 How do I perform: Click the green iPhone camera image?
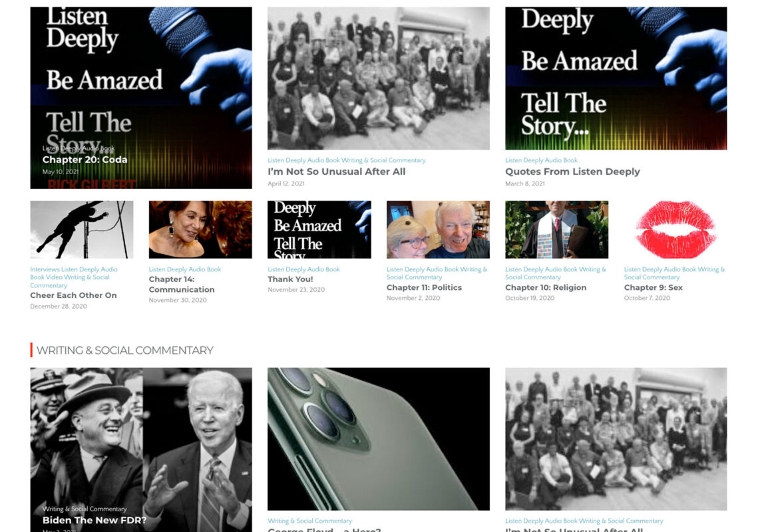pos(379,439)
